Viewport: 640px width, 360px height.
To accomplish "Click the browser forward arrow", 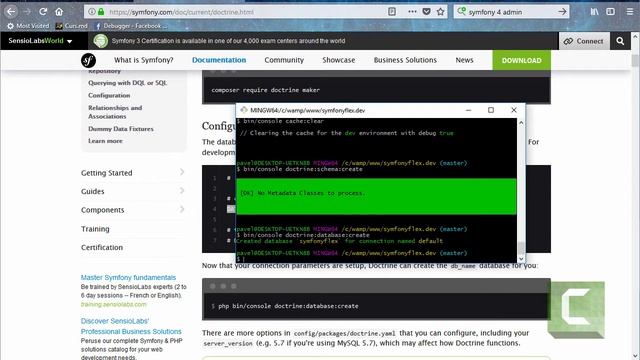I will 27,12.
